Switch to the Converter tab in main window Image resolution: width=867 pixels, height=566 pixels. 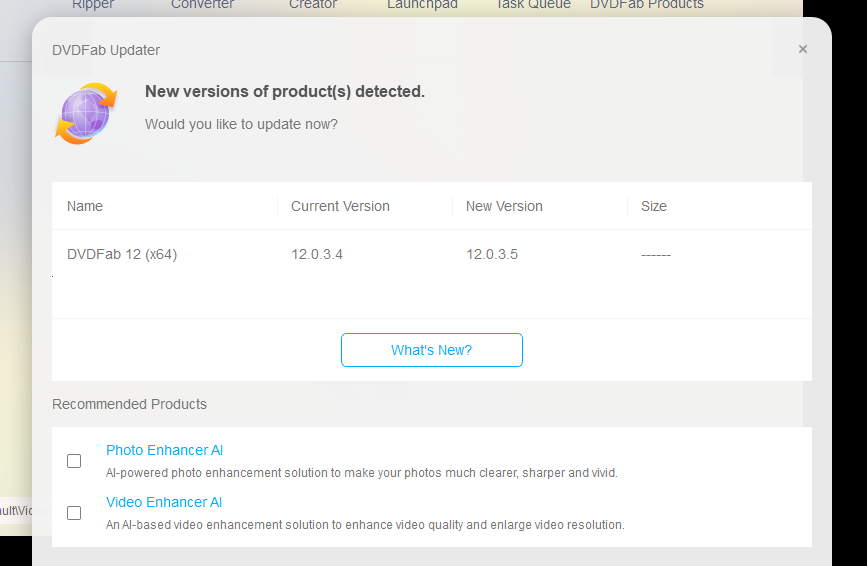(x=202, y=4)
